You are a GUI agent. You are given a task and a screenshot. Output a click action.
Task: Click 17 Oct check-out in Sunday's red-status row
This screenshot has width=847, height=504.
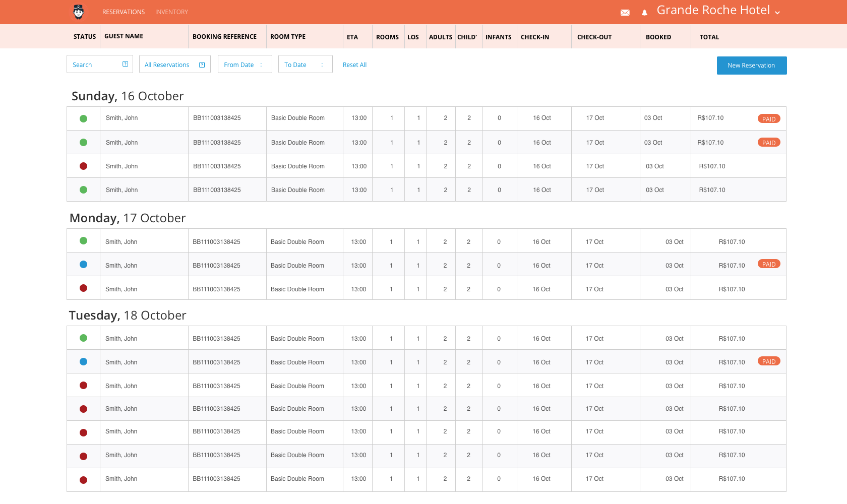(x=595, y=166)
